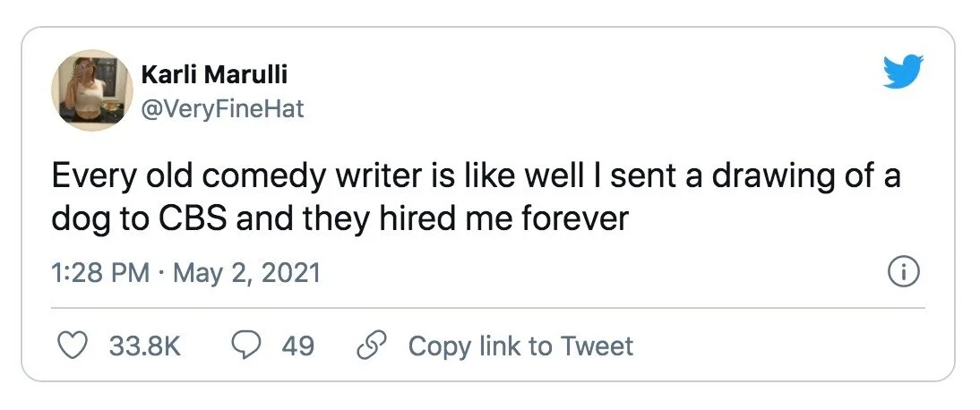Click the Twitter bird logo
This screenshot has width=980, height=410.
click(902, 72)
